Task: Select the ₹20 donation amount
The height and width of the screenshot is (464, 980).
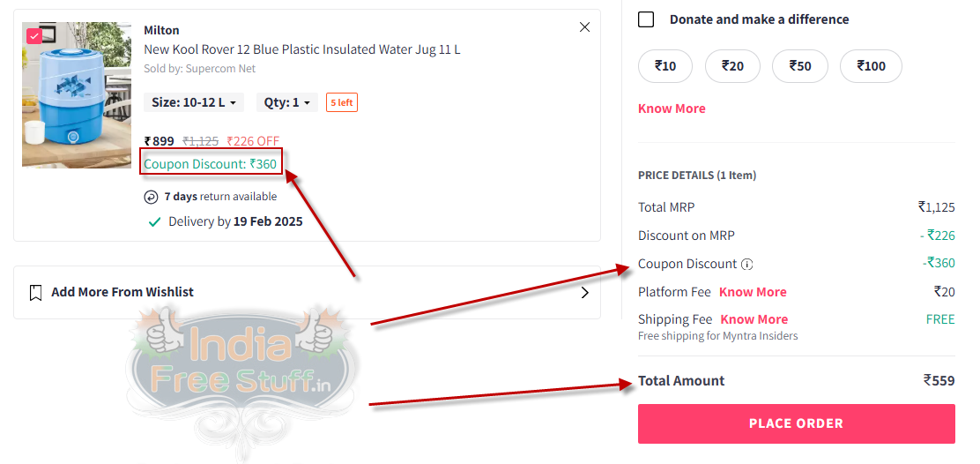Action: click(x=732, y=66)
